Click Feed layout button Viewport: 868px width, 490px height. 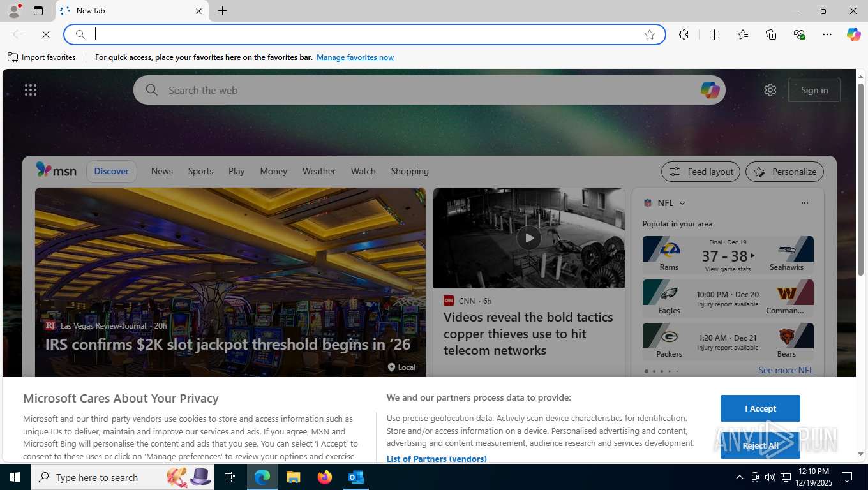(x=701, y=172)
